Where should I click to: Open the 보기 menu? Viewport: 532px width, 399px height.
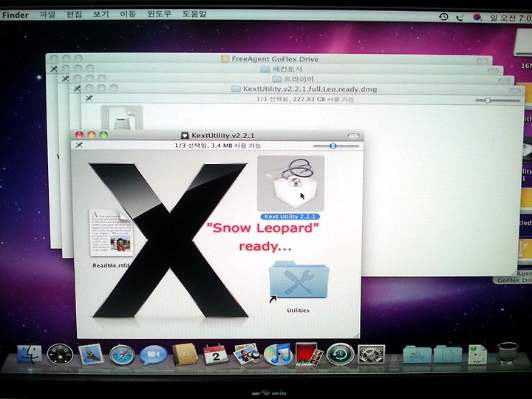(x=100, y=14)
